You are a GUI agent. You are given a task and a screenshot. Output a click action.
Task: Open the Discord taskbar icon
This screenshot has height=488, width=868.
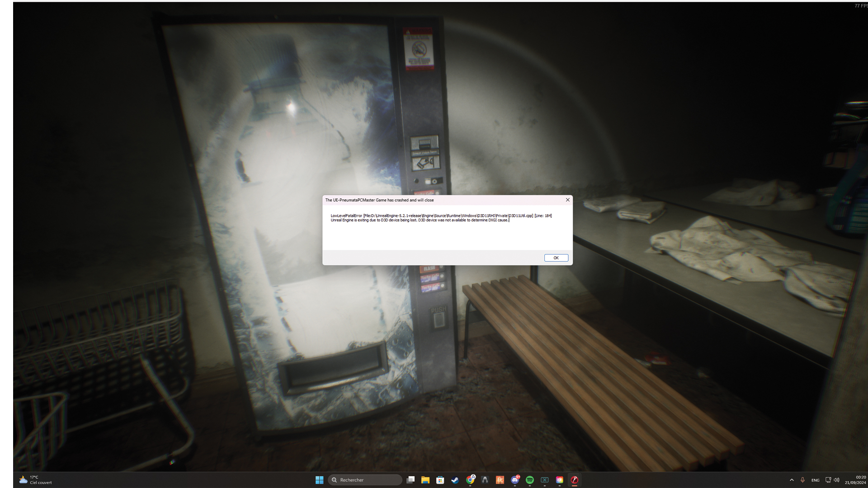515,480
